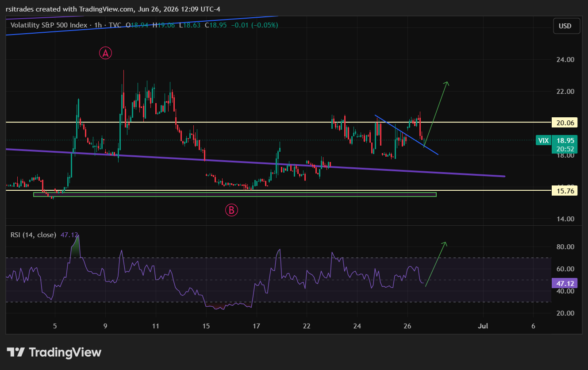Click date label 26 on time axis
The height and width of the screenshot is (370, 588).
pyautogui.click(x=407, y=326)
